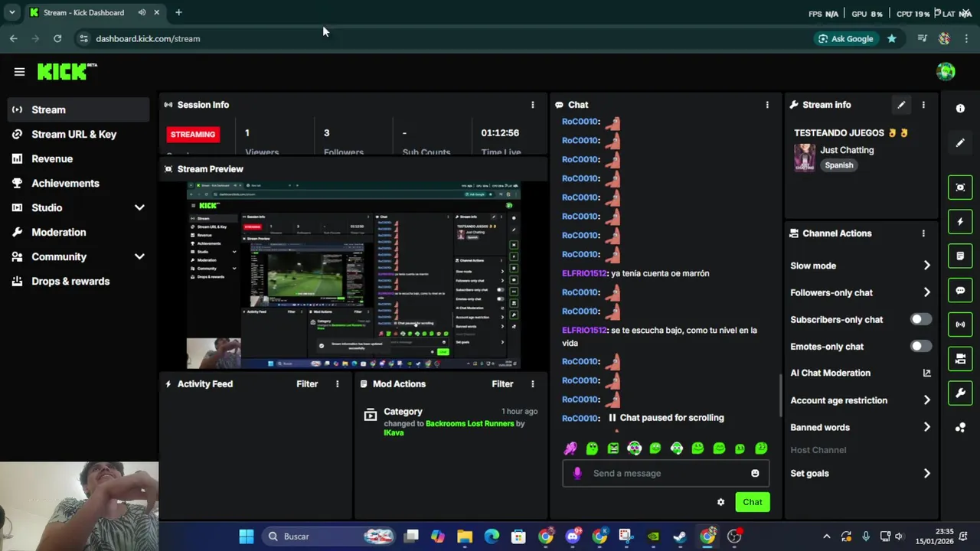Screen dimensions: 980x551
Task: Click the purple microphone icon in message box
Action: click(577, 473)
